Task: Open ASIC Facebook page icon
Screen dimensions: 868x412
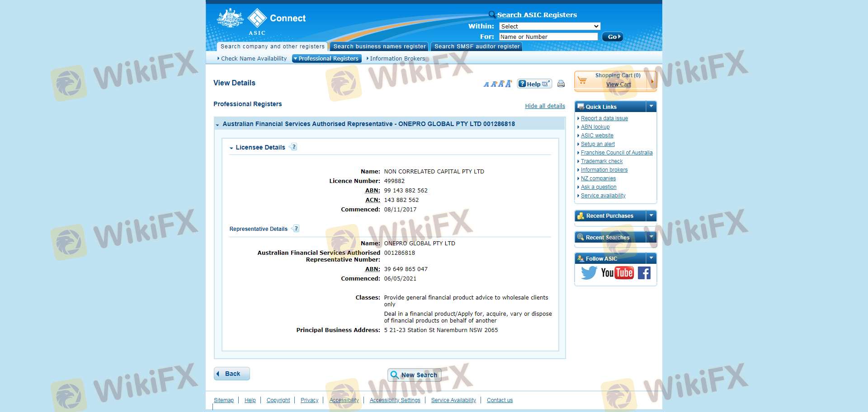Action: pyautogui.click(x=644, y=273)
